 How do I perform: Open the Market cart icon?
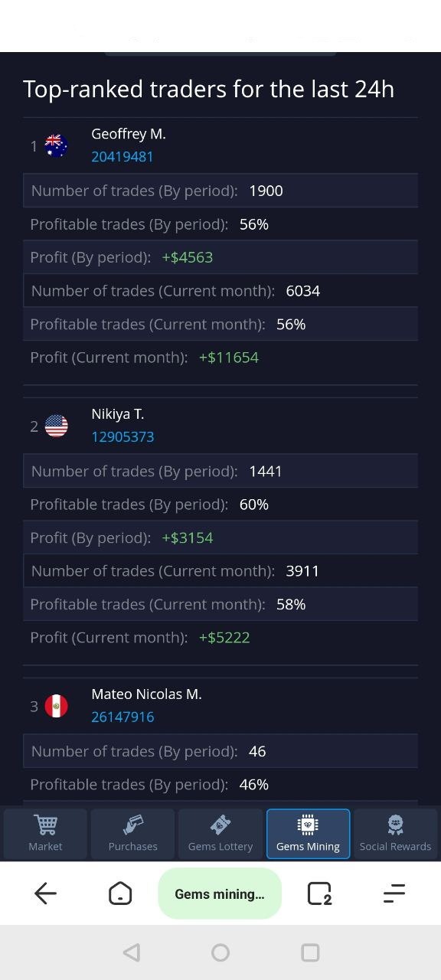click(45, 825)
